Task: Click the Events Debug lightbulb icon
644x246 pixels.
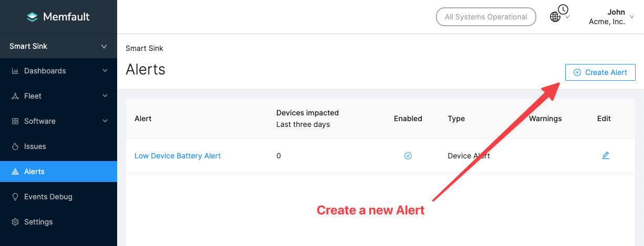Action: pos(15,197)
